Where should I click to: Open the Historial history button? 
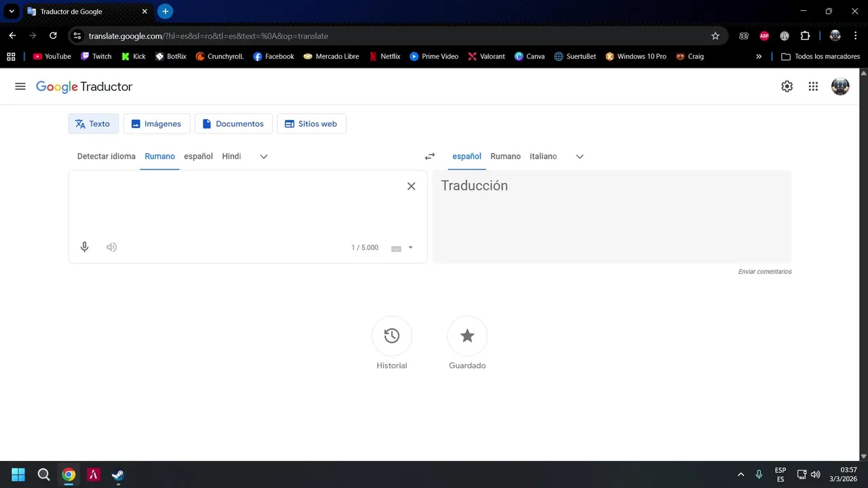[392, 335]
